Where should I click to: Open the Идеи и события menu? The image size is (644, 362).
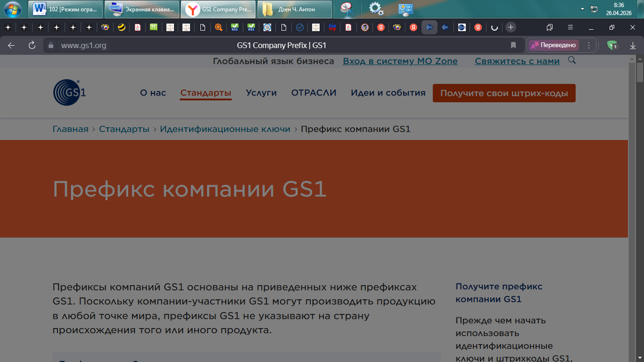click(x=388, y=93)
